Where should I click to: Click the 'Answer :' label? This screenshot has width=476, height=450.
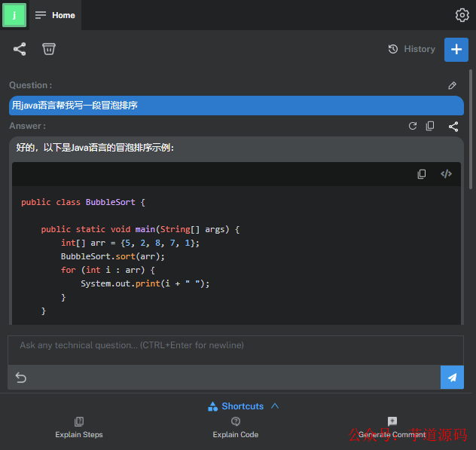click(x=28, y=126)
